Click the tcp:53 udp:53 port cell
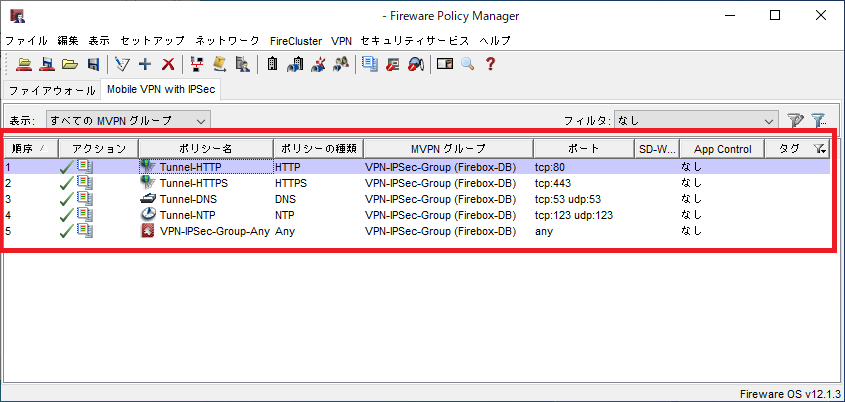The width and height of the screenshot is (845, 402). point(567,199)
